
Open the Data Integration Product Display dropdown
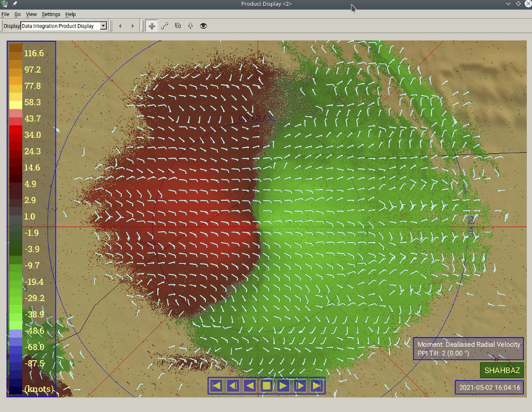click(103, 26)
